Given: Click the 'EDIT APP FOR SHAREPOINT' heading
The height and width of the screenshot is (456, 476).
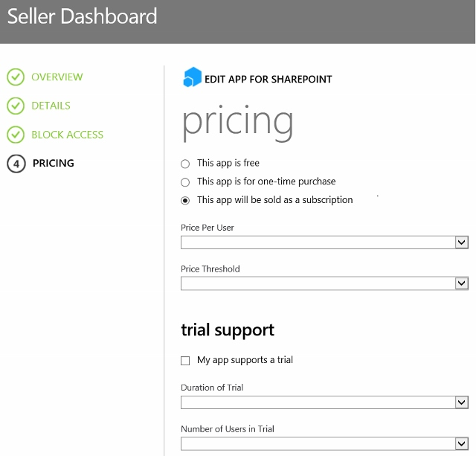Looking at the screenshot, I should tap(268, 80).
